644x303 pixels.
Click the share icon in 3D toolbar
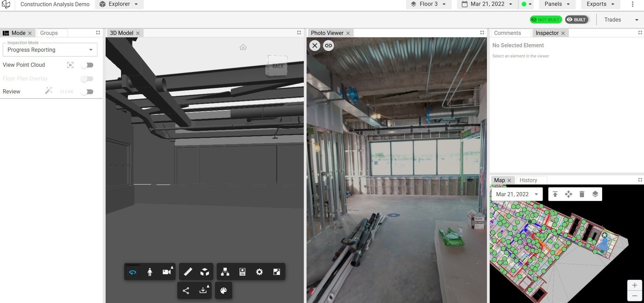click(186, 290)
